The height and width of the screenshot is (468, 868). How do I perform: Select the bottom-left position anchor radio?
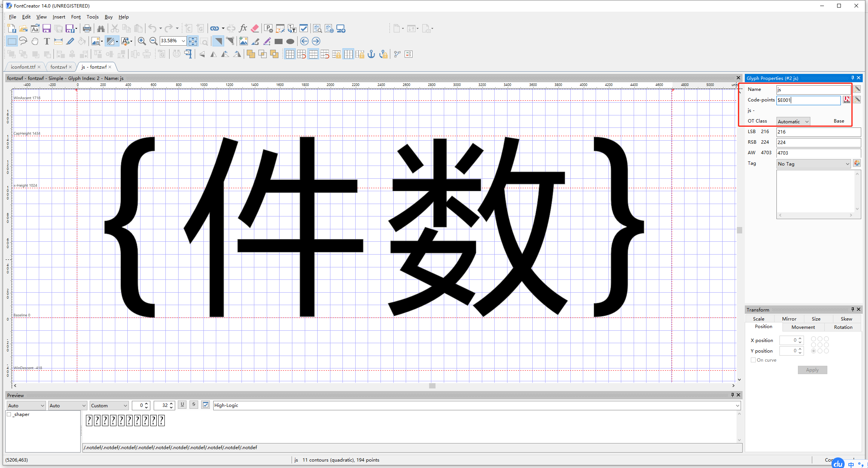point(814,351)
